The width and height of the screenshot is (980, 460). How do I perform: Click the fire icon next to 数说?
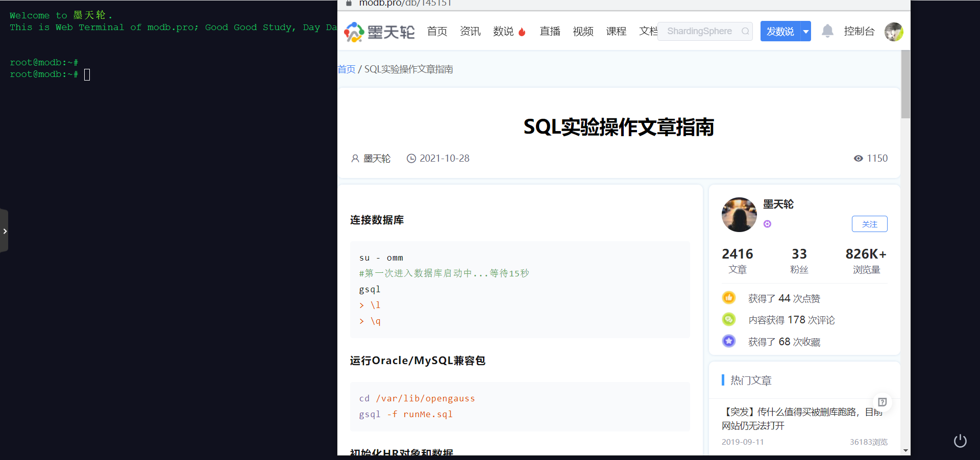[522, 31]
